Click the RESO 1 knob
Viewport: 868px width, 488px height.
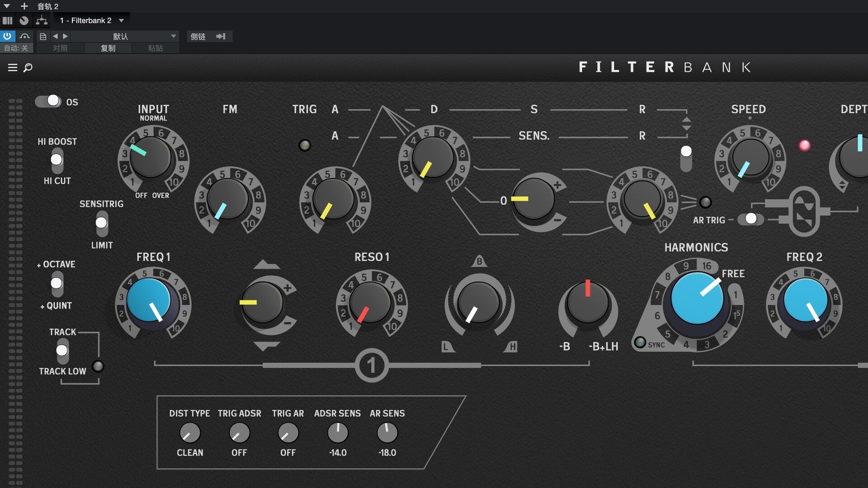(371, 303)
